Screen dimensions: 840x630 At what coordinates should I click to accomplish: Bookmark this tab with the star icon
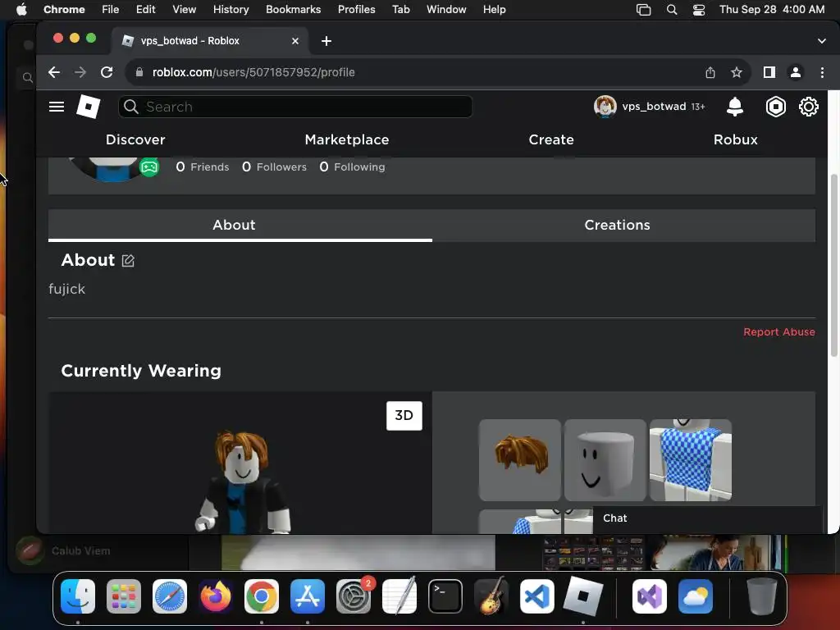tap(737, 72)
